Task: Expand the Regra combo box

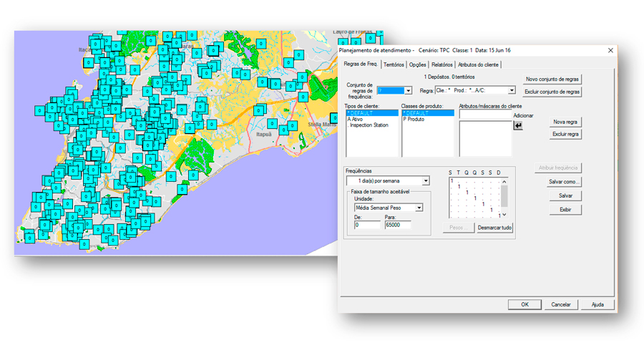Action: (x=512, y=91)
